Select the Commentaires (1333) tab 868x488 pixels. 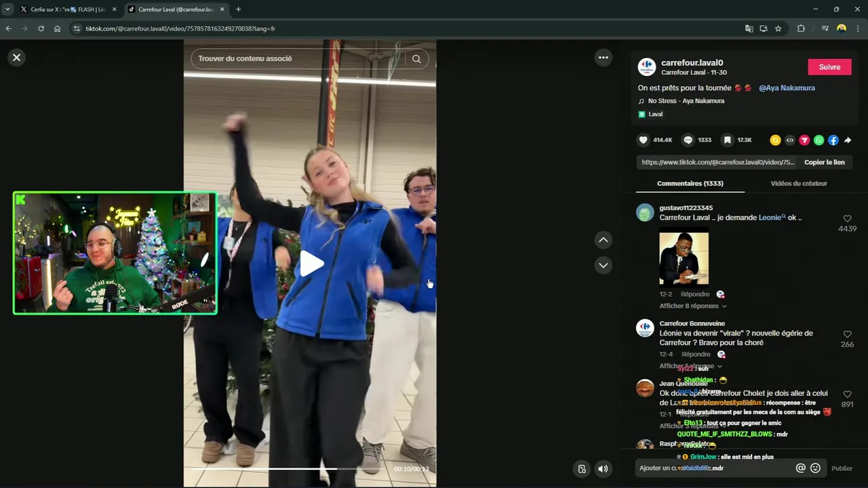690,184
